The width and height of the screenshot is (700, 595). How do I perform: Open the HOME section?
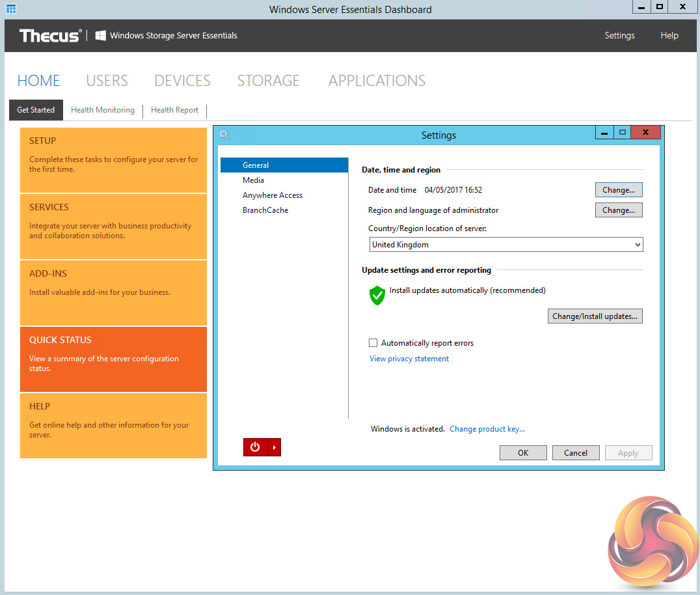(38, 81)
